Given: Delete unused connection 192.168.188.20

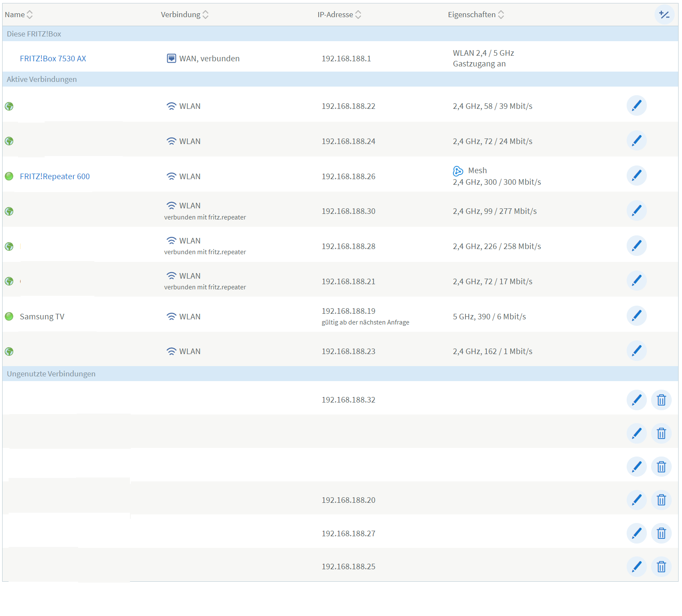Looking at the screenshot, I should 661,500.
